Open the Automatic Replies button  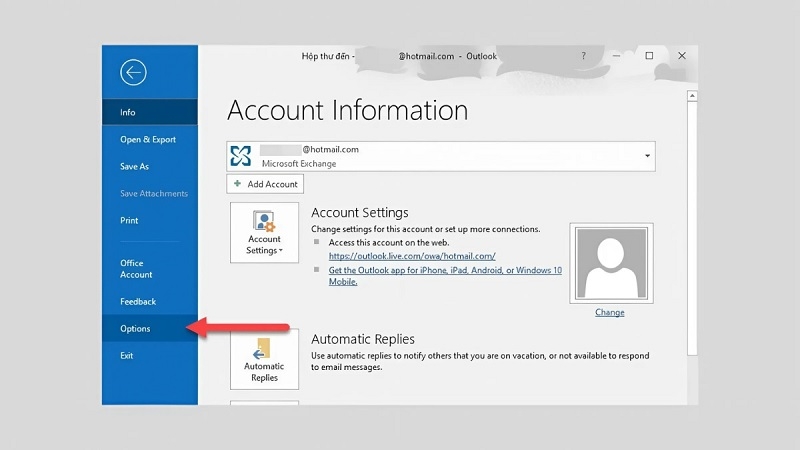click(x=264, y=359)
